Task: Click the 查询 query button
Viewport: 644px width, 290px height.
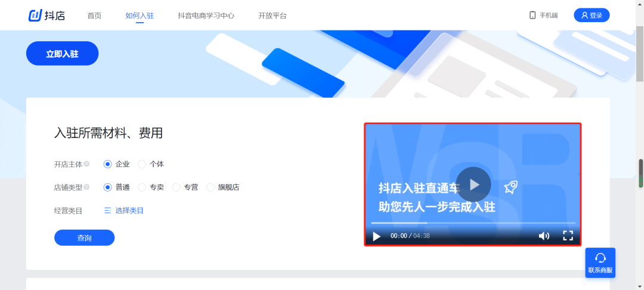Action: coord(84,238)
